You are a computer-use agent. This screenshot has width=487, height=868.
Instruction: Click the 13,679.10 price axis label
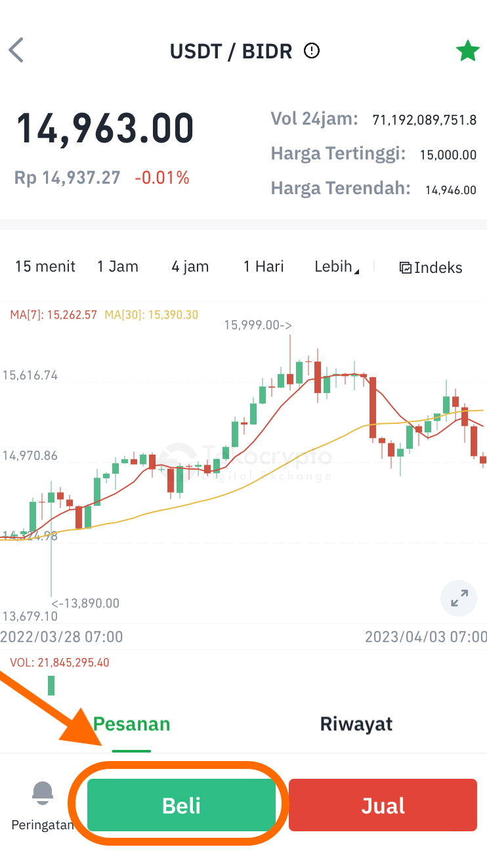[30, 617]
